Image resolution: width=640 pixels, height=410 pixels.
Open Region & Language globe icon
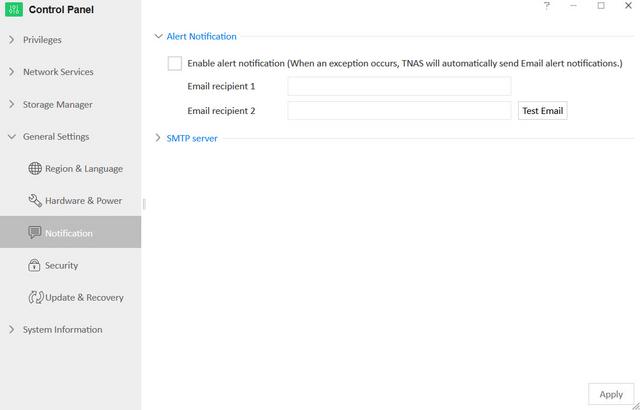click(35, 168)
